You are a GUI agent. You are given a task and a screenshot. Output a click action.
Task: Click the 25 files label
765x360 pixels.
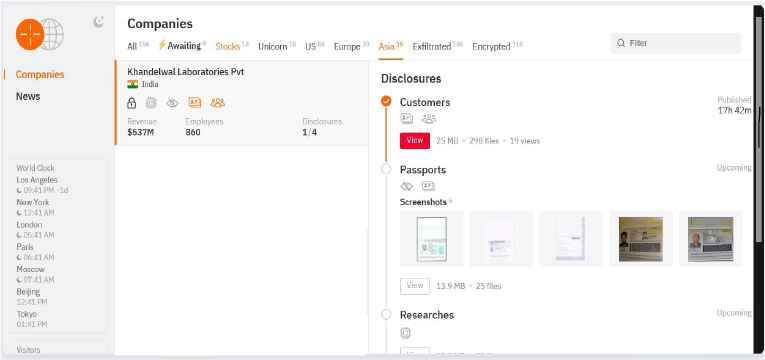(x=488, y=286)
